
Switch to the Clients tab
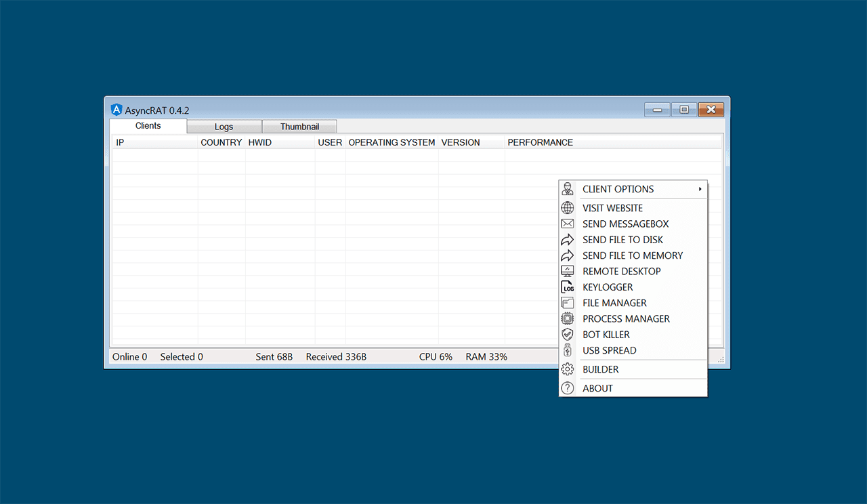coord(148,126)
